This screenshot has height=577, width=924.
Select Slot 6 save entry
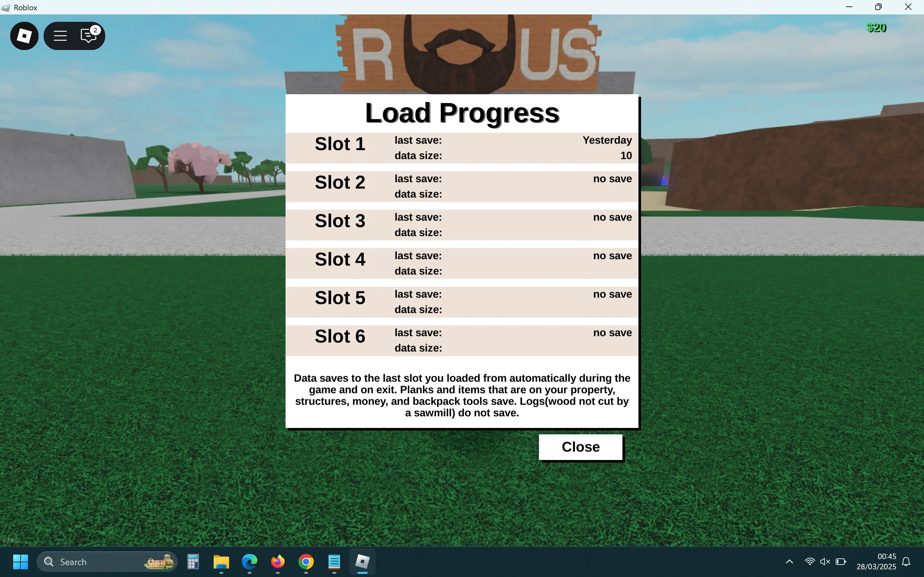click(462, 340)
